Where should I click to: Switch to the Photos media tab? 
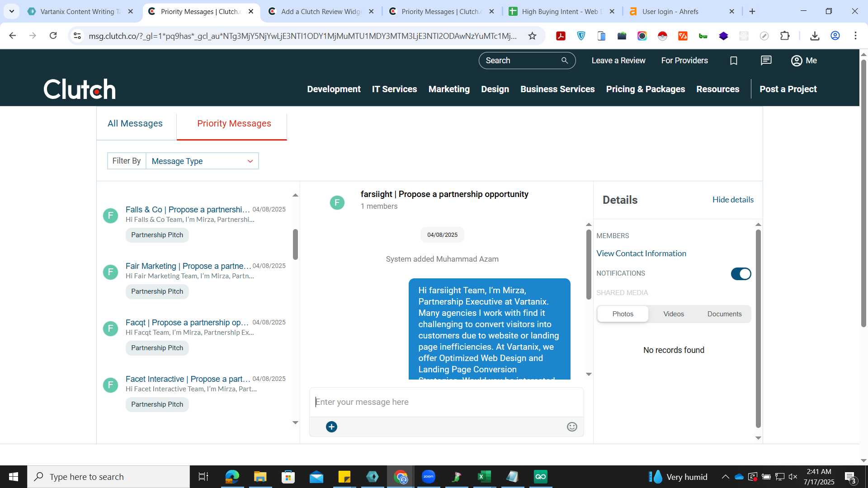(x=623, y=314)
